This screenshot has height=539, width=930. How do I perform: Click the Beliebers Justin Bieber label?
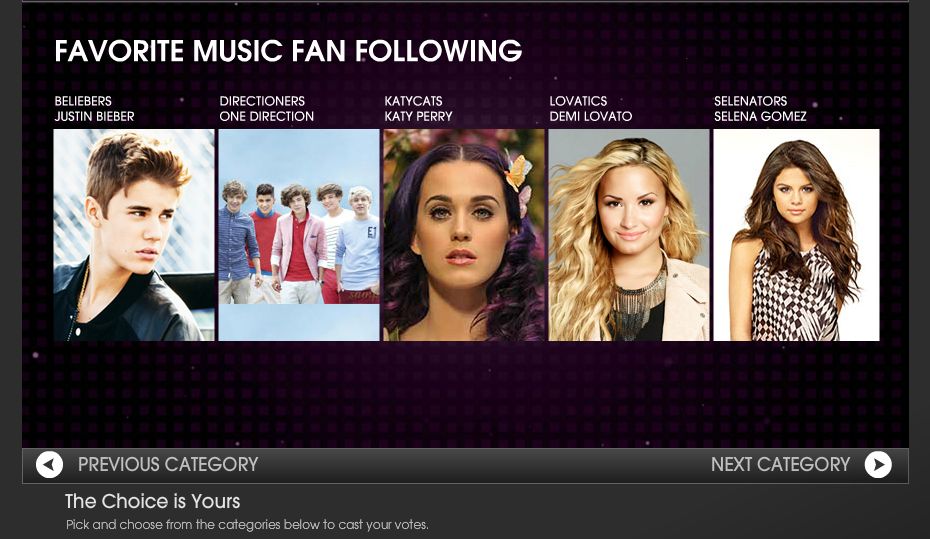[x=94, y=109]
